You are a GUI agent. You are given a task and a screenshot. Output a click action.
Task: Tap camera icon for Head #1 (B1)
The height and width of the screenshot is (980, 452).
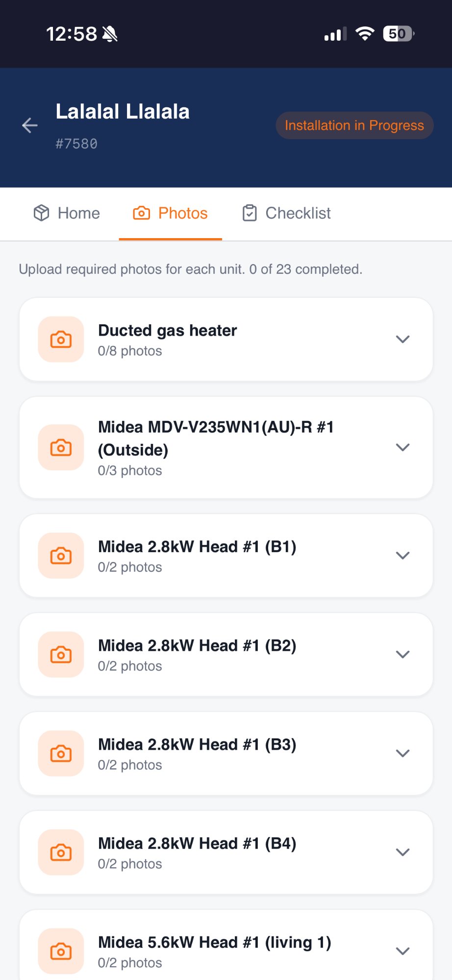coord(61,556)
